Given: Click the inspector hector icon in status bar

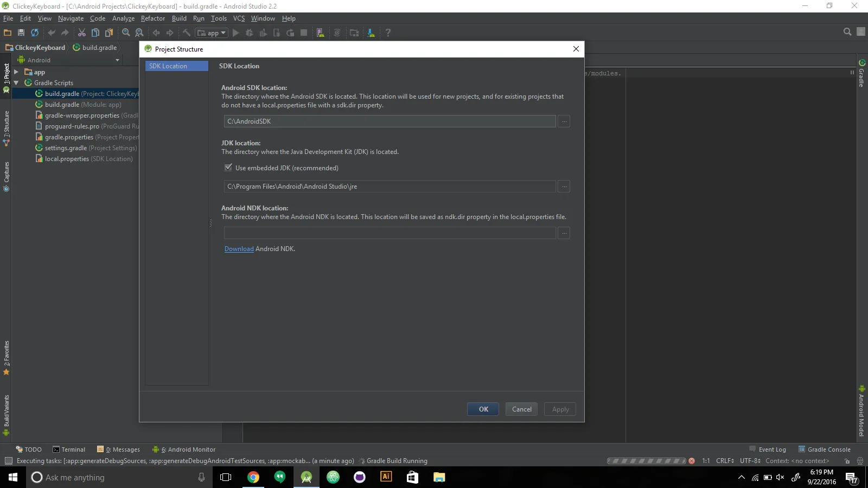Looking at the screenshot, I should pos(860,461).
